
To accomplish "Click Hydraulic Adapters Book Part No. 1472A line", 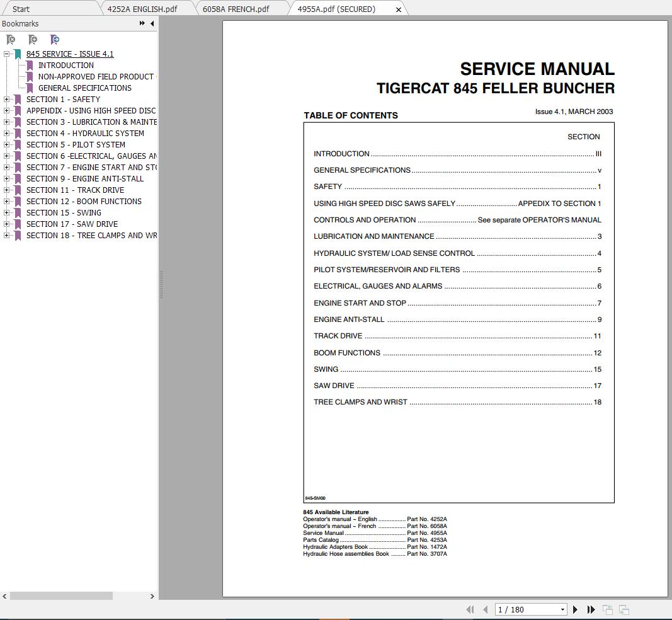I will [x=375, y=547].
